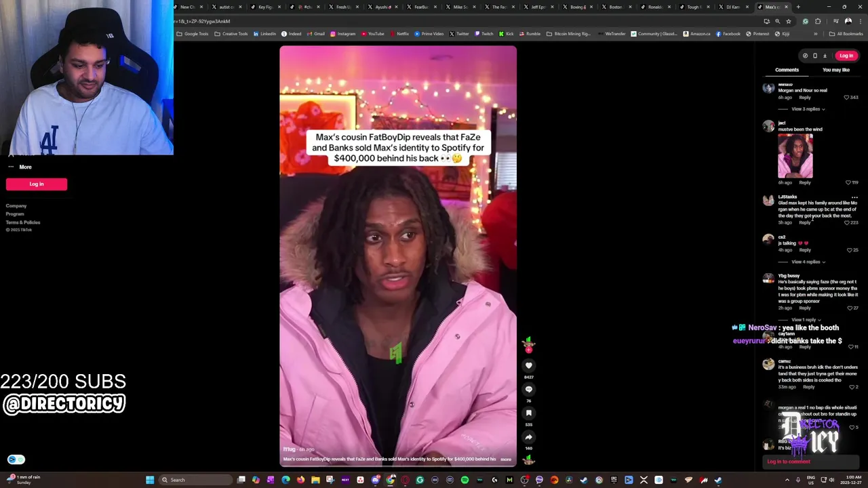
Task: Open the Bitcoin Mining Rig bookmark folder
Action: pos(569,34)
